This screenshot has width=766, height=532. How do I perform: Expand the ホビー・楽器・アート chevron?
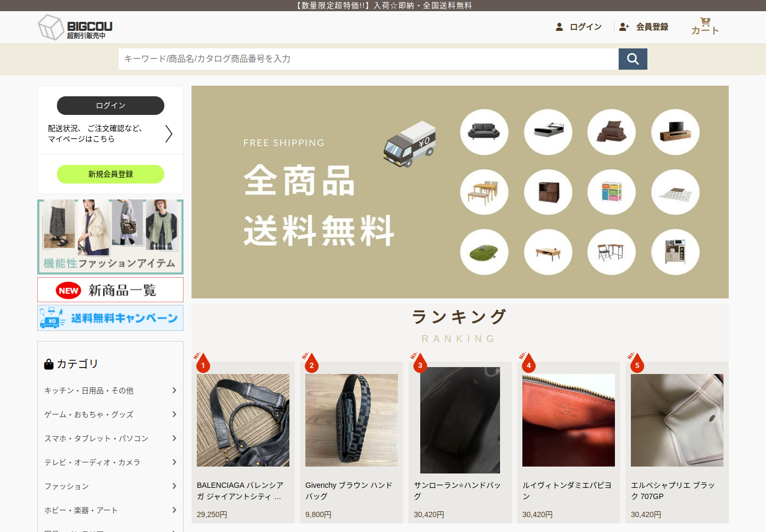pyautogui.click(x=174, y=510)
